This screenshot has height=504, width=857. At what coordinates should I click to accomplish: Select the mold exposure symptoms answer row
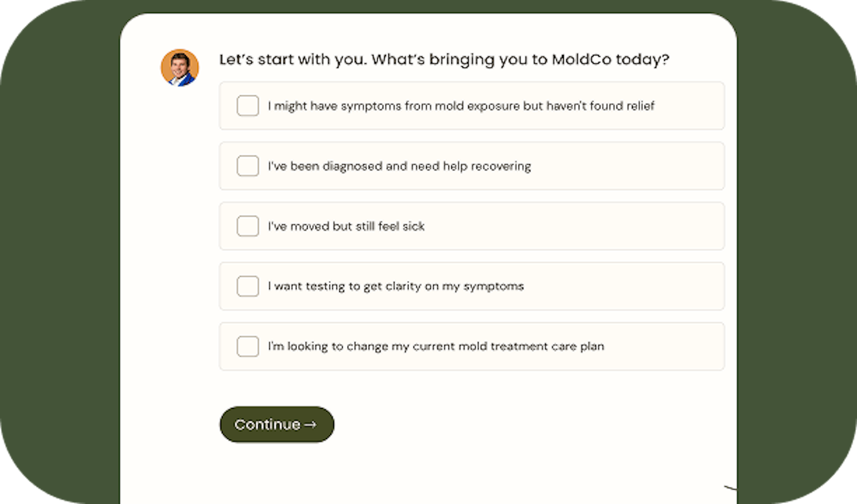pos(471,106)
